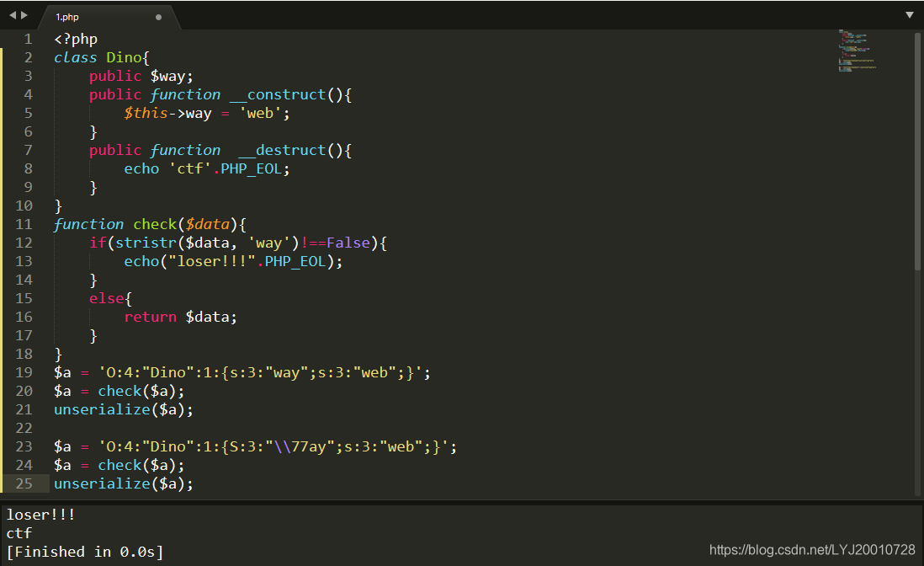Click serialized string on line 19
The image size is (924, 566).
[x=260, y=372]
